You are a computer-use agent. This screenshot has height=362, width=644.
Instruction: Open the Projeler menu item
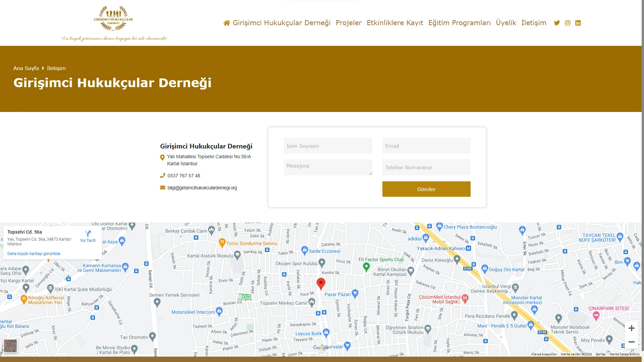coord(348,23)
